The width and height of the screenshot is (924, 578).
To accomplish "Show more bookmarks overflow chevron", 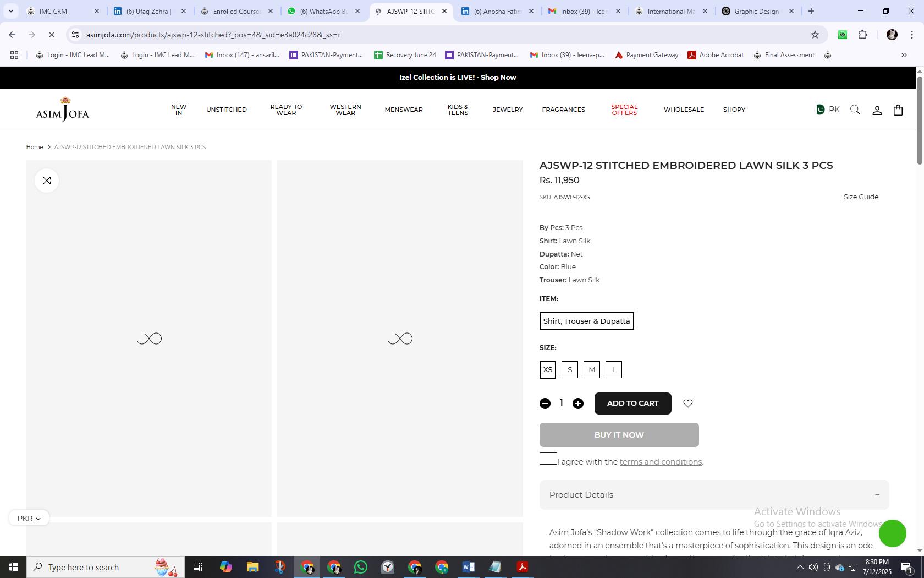I will [904, 55].
